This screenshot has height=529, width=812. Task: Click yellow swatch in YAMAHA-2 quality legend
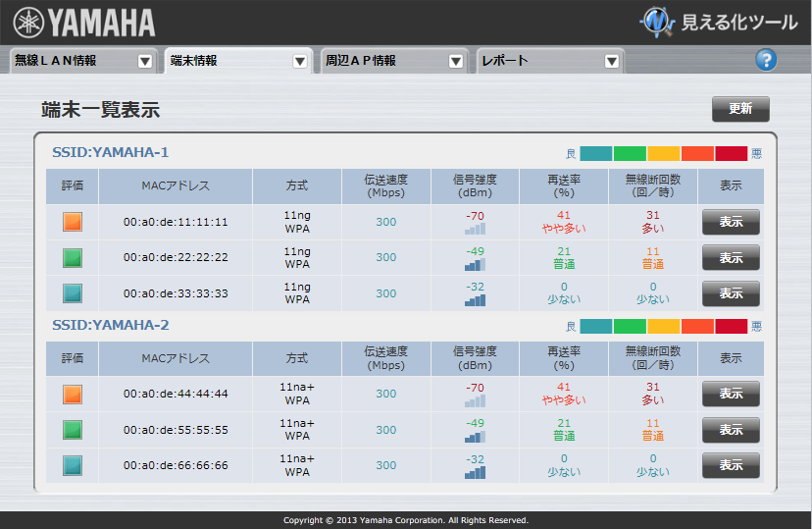pos(663,326)
